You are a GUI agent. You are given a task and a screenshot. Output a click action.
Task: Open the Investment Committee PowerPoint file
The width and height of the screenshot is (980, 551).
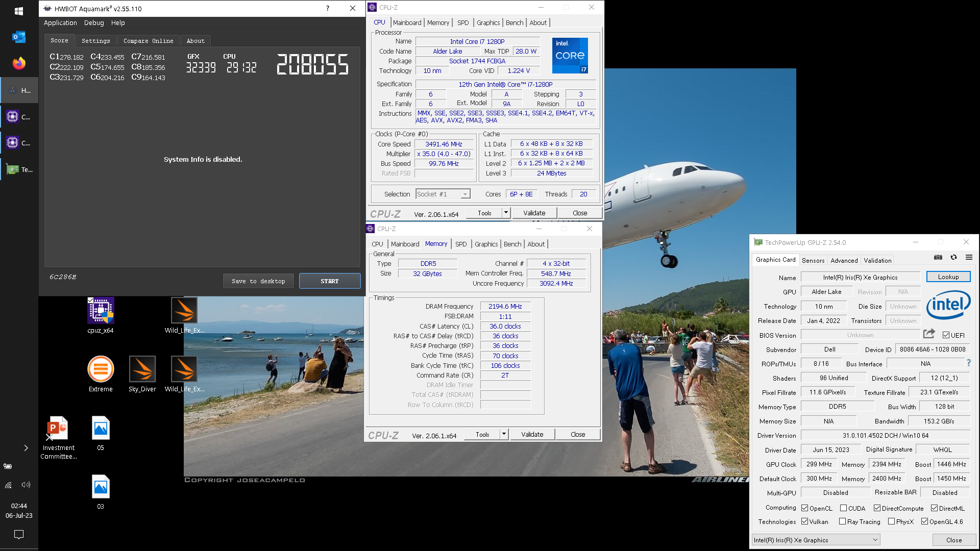(59, 438)
